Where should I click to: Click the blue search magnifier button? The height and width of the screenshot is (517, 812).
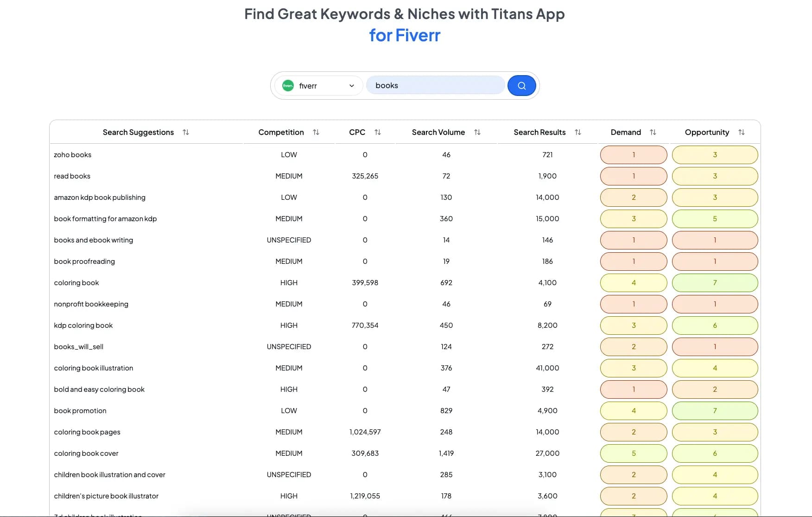click(521, 85)
